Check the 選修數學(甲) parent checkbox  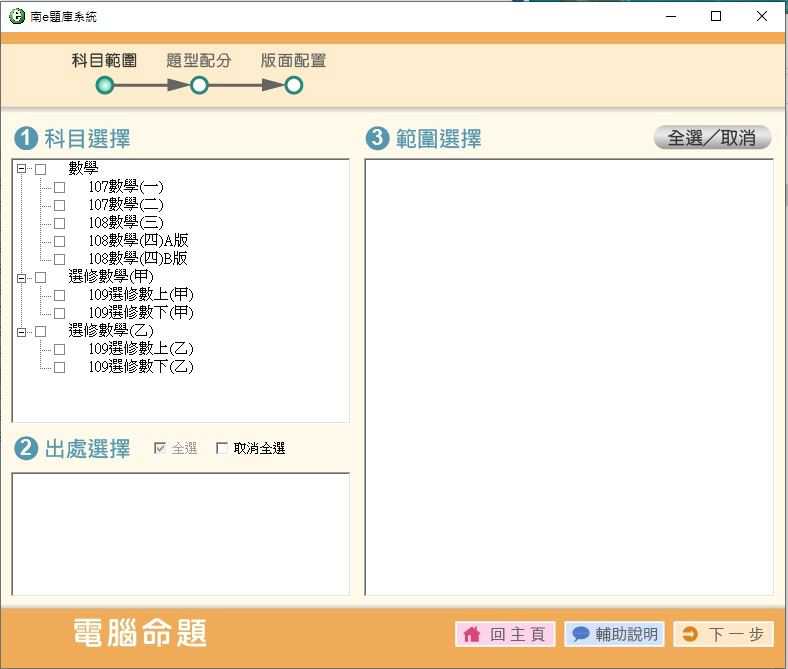point(41,277)
